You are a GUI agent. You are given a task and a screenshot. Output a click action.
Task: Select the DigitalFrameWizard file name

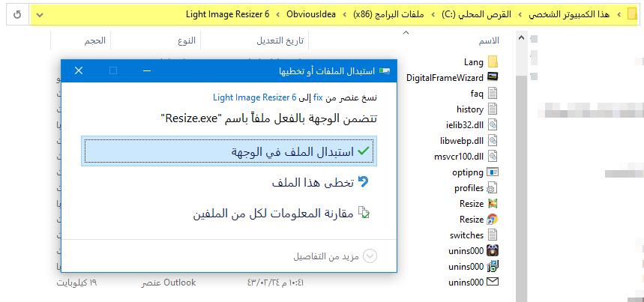pyautogui.click(x=445, y=77)
